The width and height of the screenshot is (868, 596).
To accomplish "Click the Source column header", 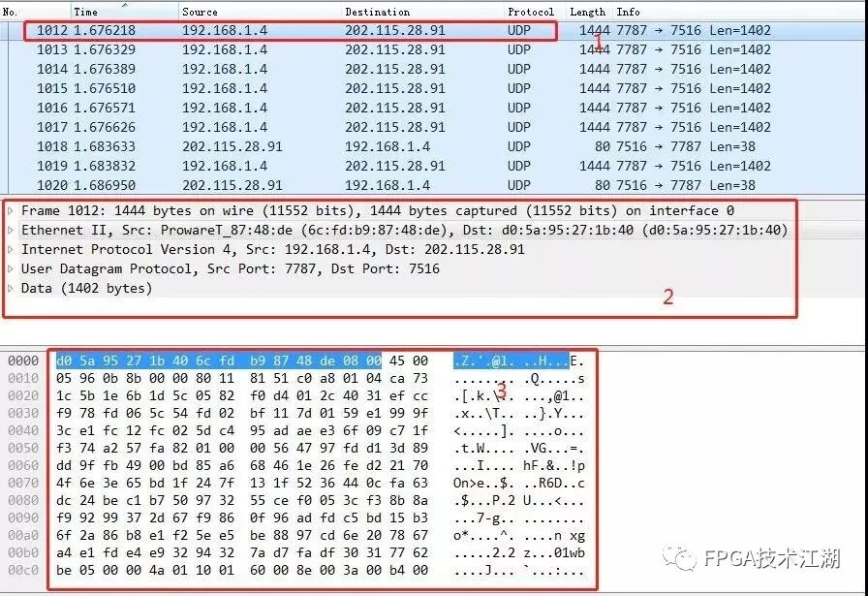I will [x=260, y=12].
